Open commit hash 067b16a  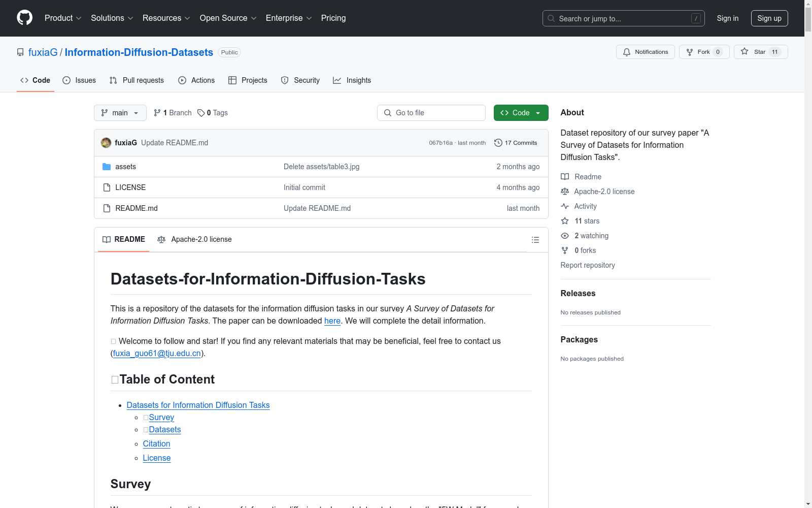click(441, 143)
